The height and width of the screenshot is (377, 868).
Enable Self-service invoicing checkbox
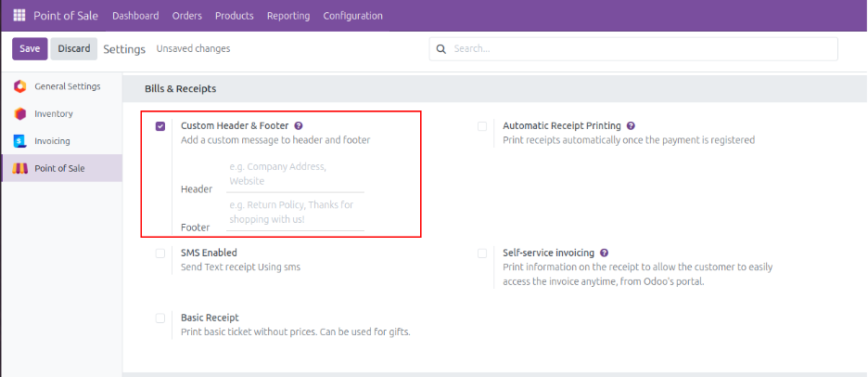point(482,253)
